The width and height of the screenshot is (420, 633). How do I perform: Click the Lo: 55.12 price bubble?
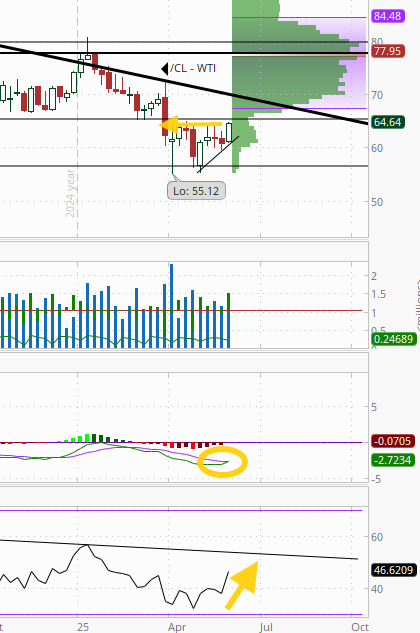pos(196,191)
